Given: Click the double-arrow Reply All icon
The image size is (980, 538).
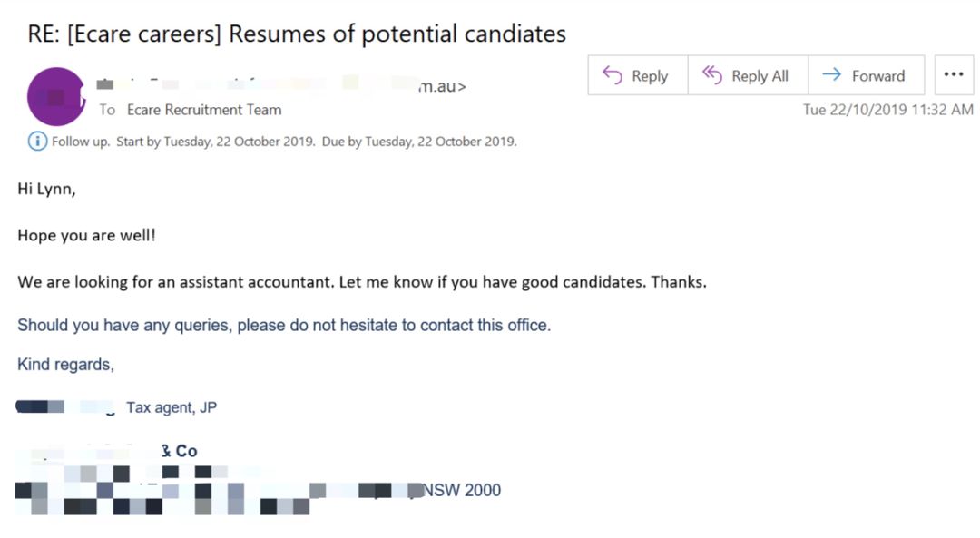Looking at the screenshot, I should click(712, 75).
